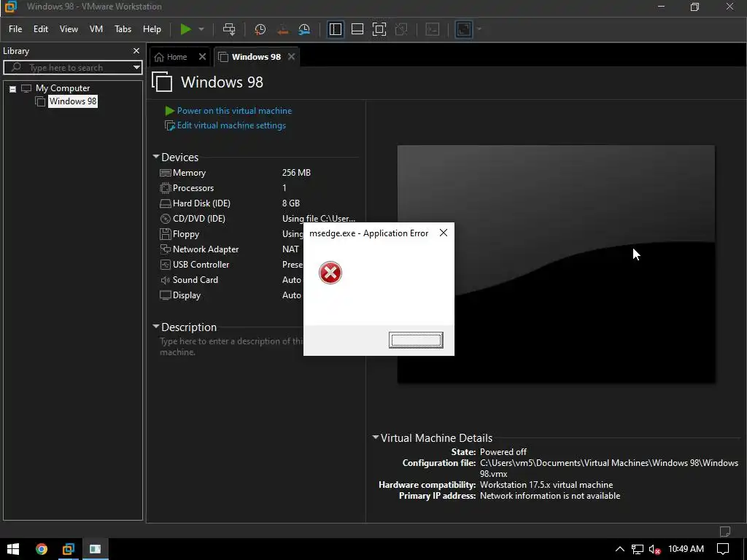Viewport: 747px width, 560px height.
Task: Click the Windows 98 VM preview thumbnail
Action: (556, 264)
